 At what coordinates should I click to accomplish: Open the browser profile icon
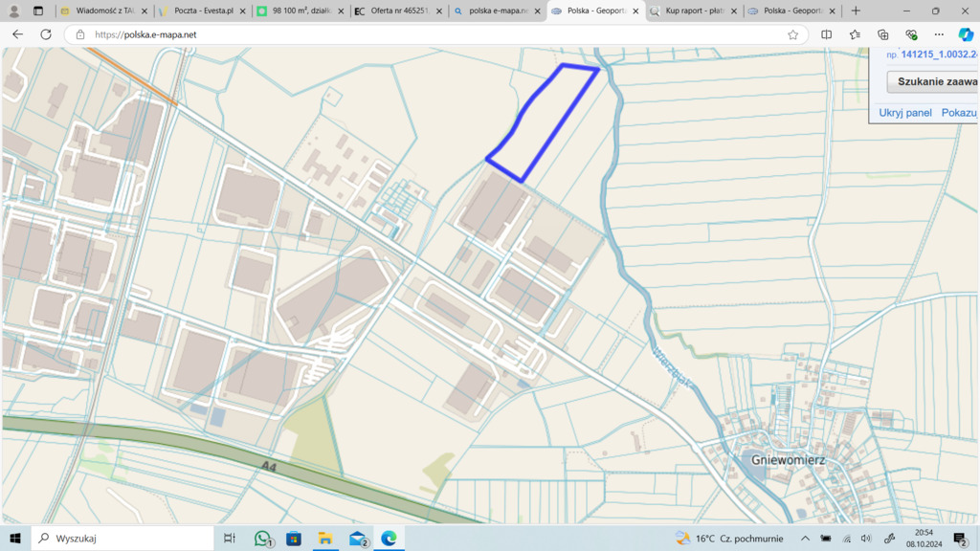pyautogui.click(x=13, y=11)
